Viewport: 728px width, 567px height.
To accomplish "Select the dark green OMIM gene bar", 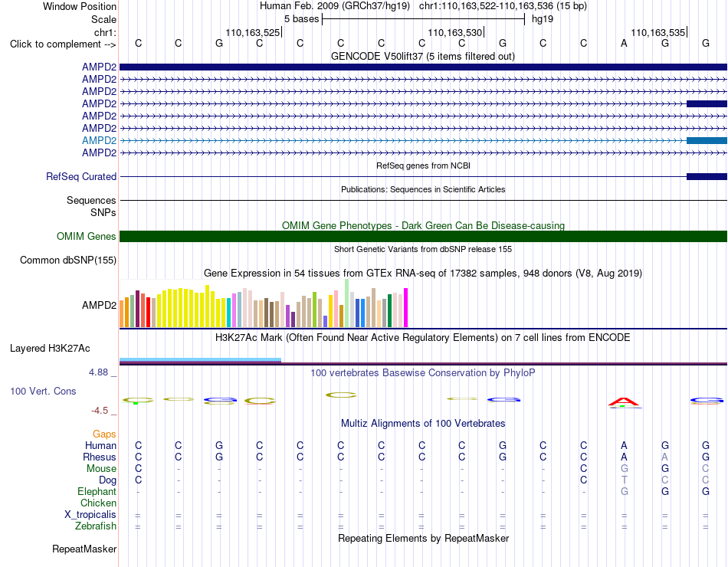I will click(423, 236).
